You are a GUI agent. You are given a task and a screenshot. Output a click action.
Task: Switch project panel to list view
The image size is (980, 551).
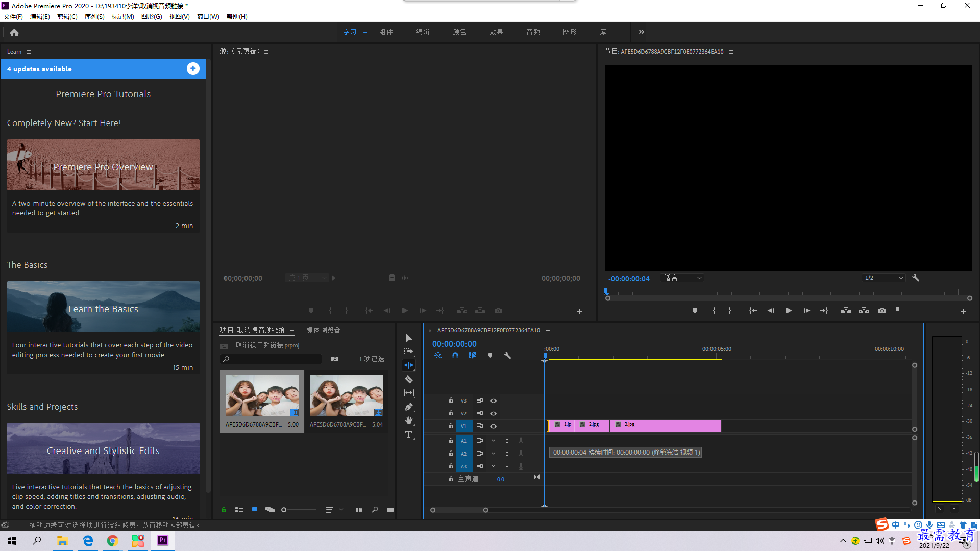pos(239,510)
